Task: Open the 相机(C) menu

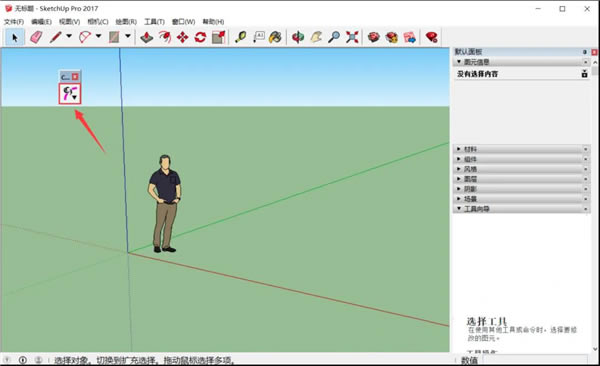Action: point(98,22)
